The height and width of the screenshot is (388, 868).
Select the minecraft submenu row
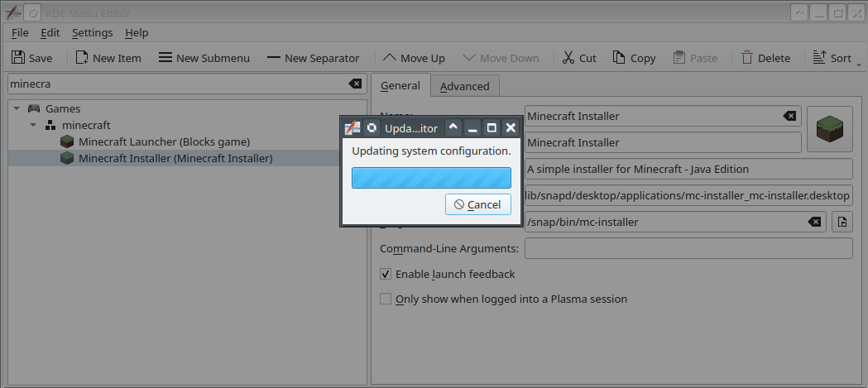click(187, 125)
